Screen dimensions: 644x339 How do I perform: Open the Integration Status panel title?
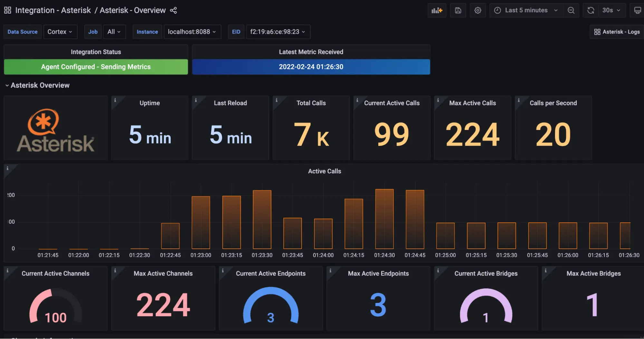click(x=96, y=52)
